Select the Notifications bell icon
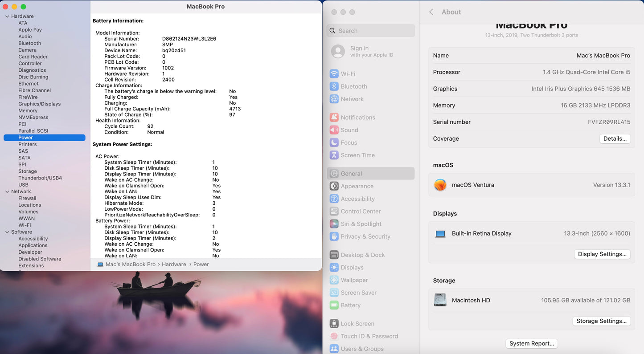644x354 pixels. pyautogui.click(x=334, y=118)
